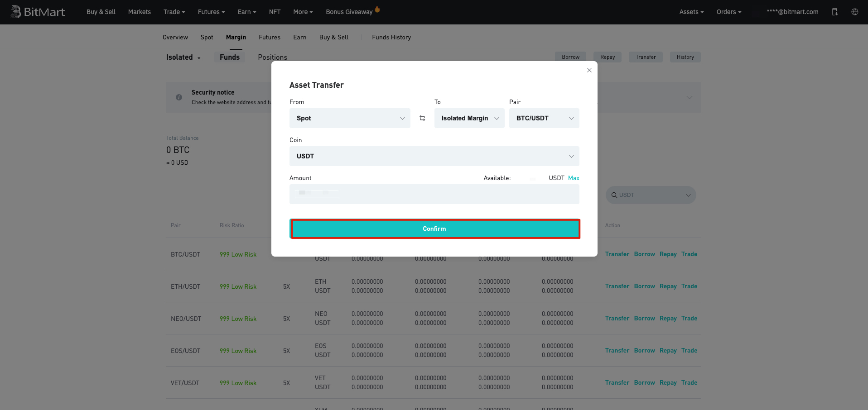Open the USDT search filter dropdown arrow

pos(688,195)
